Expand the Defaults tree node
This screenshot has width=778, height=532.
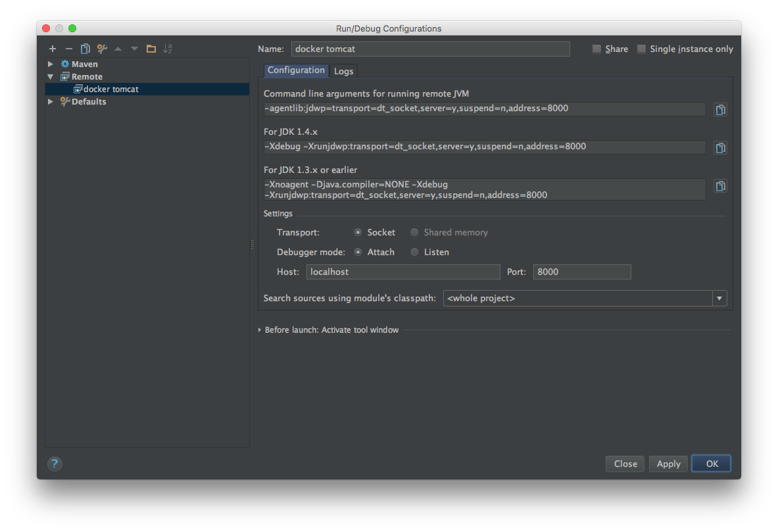(x=51, y=102)
